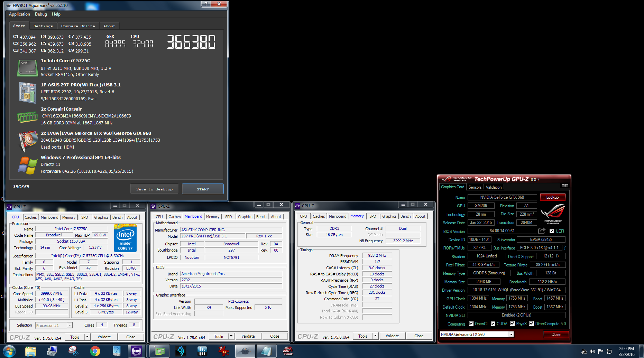Toggle the DirectCompute 5.0 checkbox

532,324
